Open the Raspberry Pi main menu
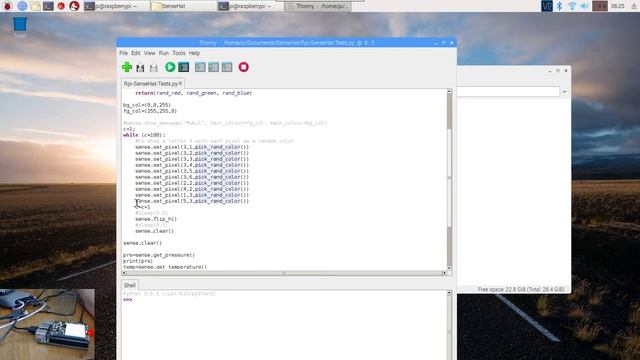Screen dimensions: 640x360 tap(7, 6)
